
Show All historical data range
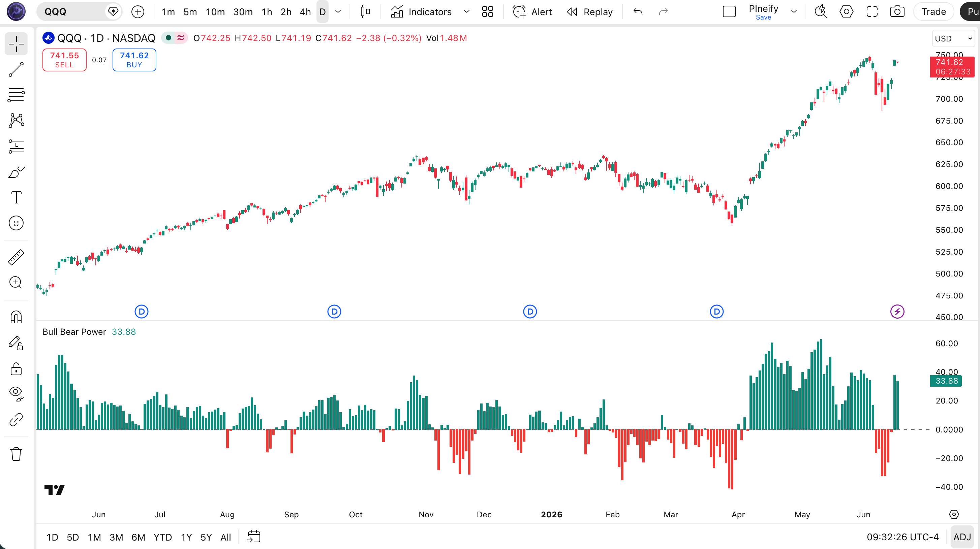tap(225, 537)
